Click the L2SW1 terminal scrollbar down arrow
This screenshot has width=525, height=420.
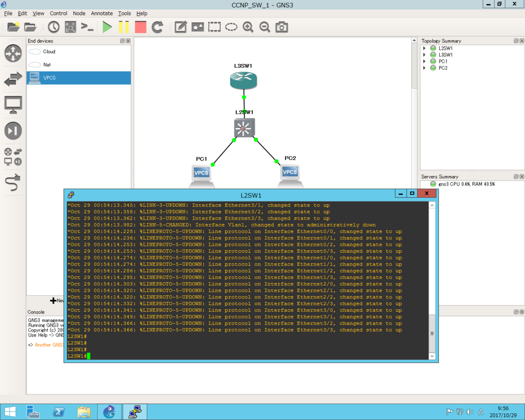[x=432, y=356]
